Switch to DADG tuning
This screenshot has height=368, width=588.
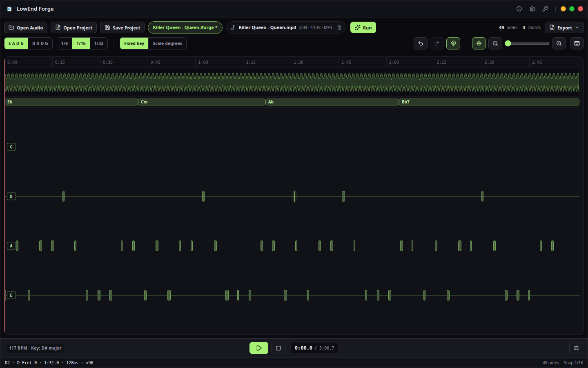point(40,43)
